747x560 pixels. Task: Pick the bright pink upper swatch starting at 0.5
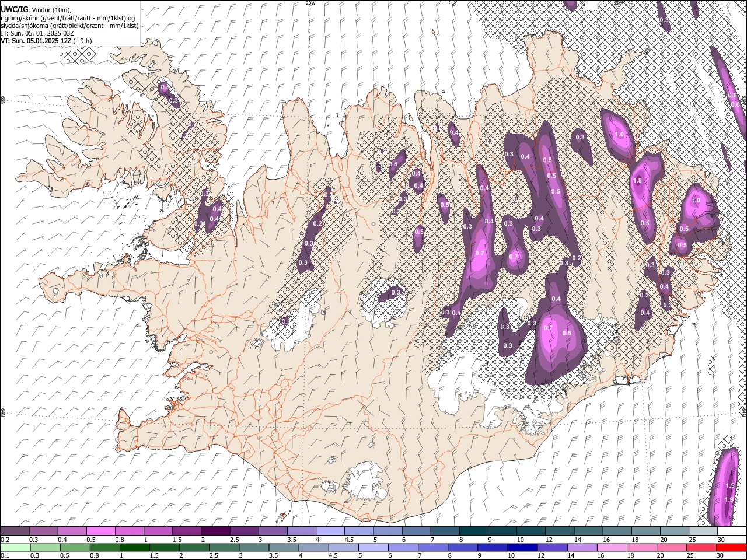[x=100, y=531]
